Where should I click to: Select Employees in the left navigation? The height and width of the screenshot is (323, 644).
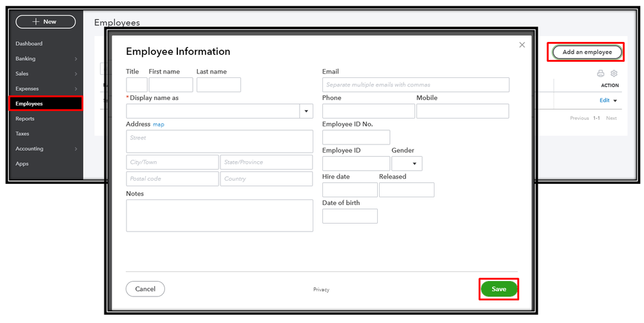pyautogui.click(x=46, y=104)
